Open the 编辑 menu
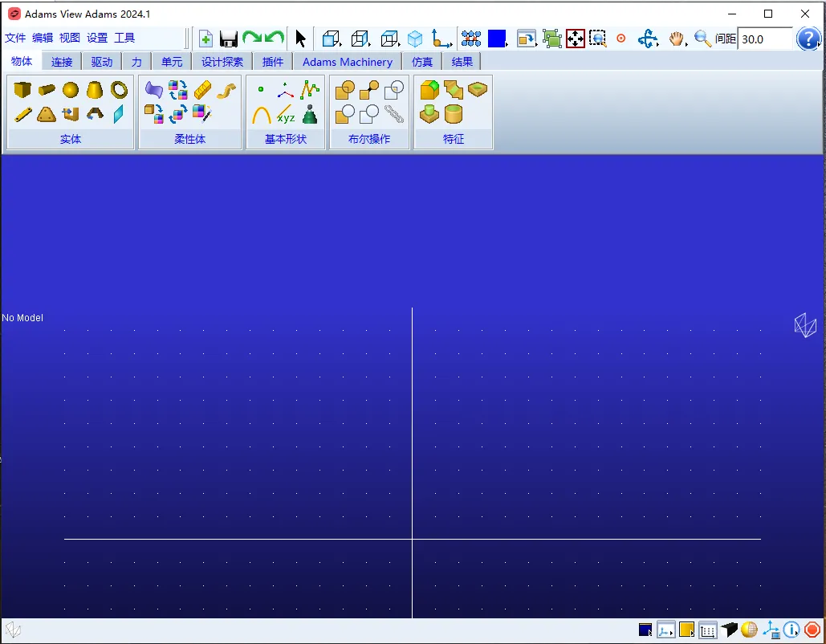This screenshot has height=644, width=826. pos(43,38)
